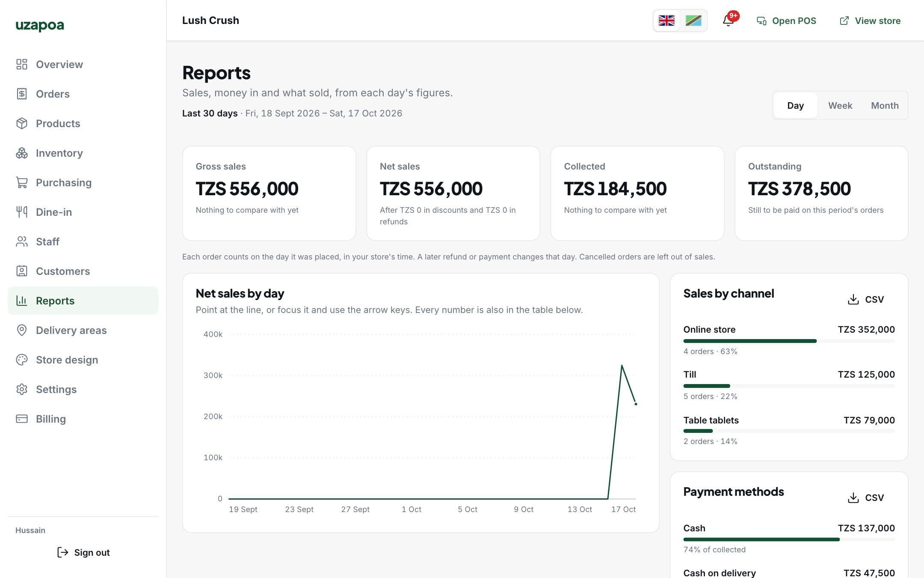Image resolution: width=924 pixels, height=578 pixels.
Task: Click the Lush Crush store name
Action: pyautogui.click(x=210, y=20)
